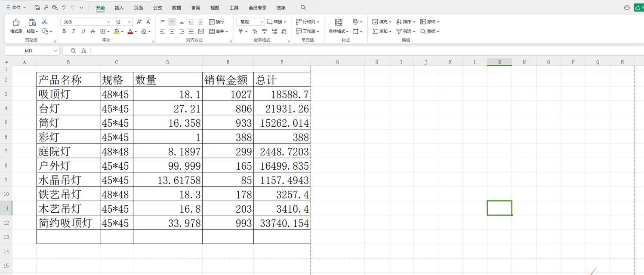Expand the Name Box dropdown M11

click(x=55, y=51)
